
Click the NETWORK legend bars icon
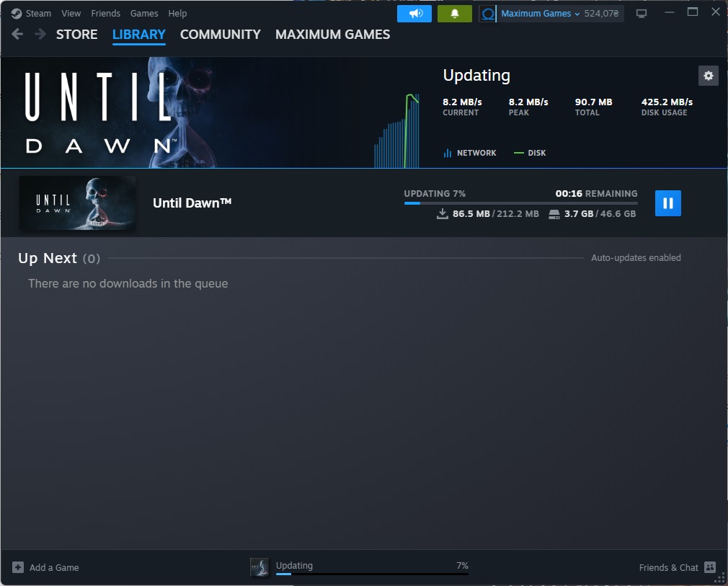click(x=447, y=153)
